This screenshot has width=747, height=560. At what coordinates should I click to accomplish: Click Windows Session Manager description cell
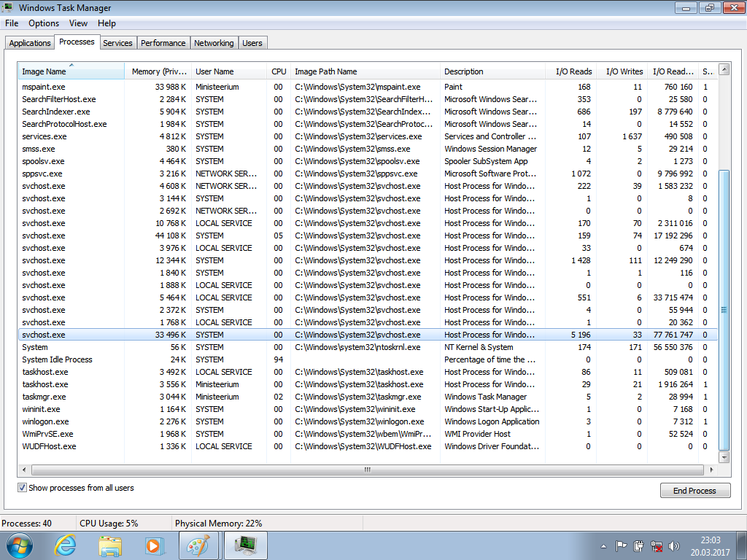tap(491, 149)
